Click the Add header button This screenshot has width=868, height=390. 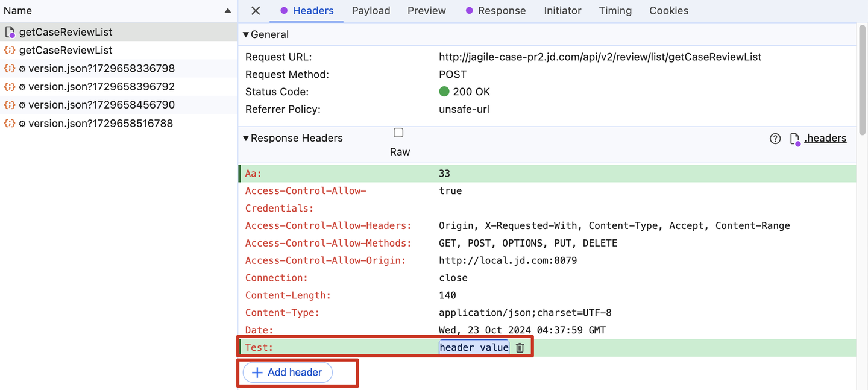point(287,373)
